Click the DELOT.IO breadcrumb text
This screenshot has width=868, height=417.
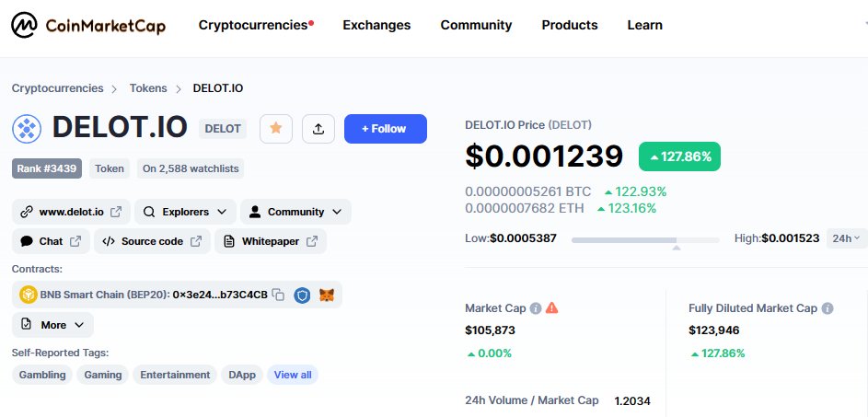click(x=217, y=88)
